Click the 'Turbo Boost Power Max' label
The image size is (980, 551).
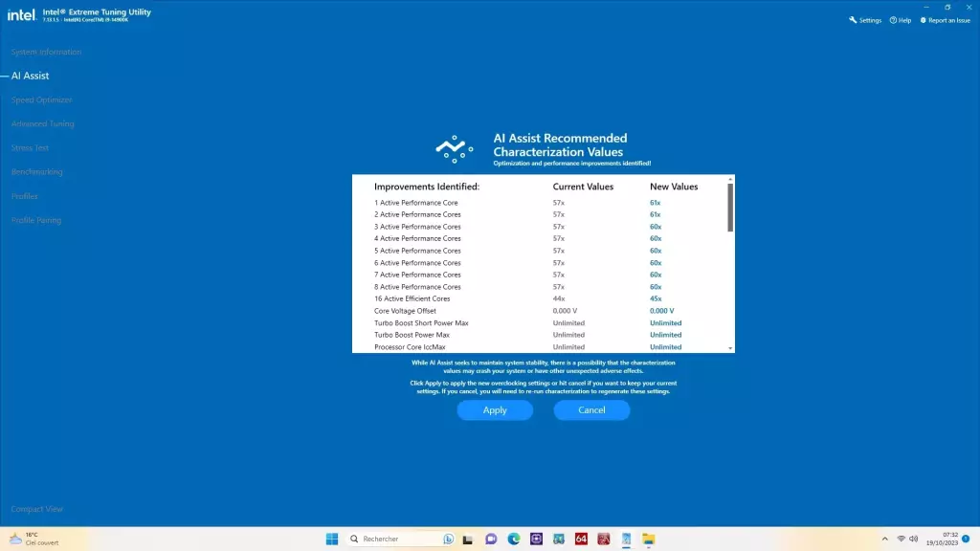[x=412, y=335]
